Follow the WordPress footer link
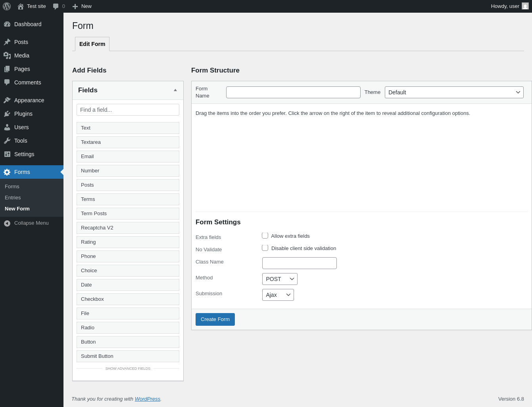 (x=148, y=399)
